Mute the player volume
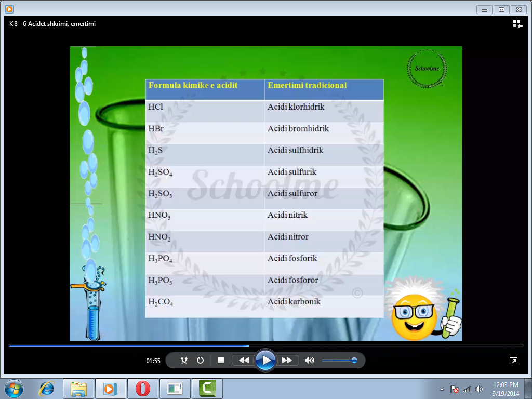532x399 pixels. tap(310, 361)
